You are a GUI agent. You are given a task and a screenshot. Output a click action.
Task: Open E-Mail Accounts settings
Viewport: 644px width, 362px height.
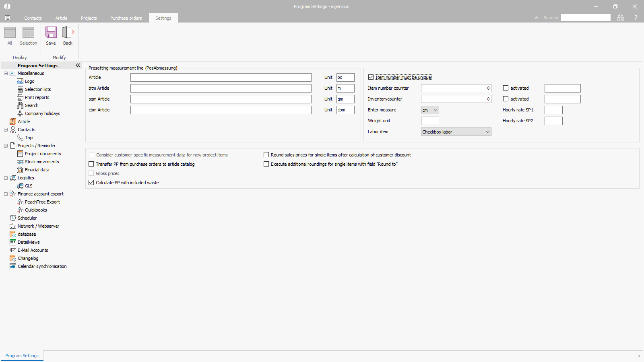(x=33, y=250)
